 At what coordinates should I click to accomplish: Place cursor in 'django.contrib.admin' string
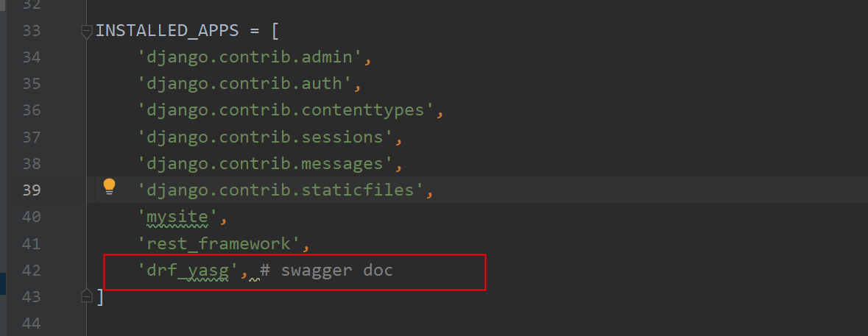[x=250, y=57]
